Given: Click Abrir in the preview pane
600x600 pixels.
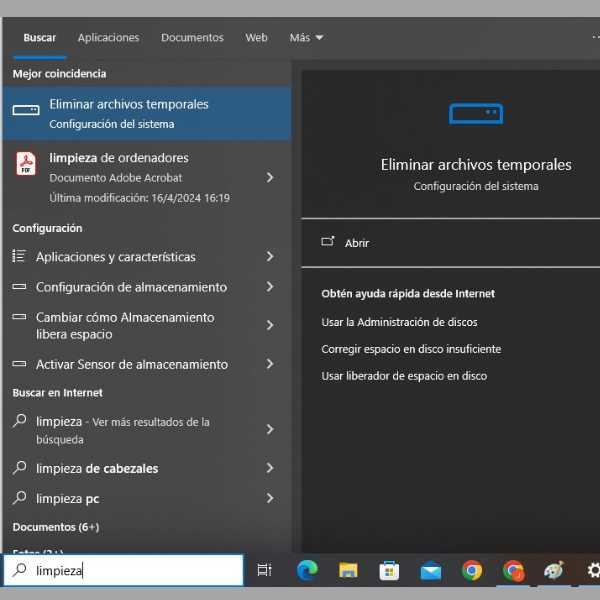Looking at the screenshot, I should point(357,243).
